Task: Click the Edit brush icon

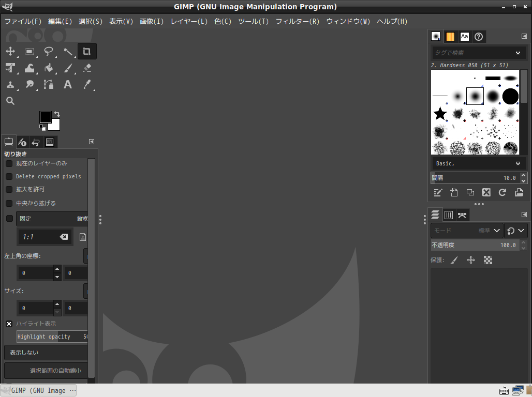Action: [x=438, y=193]
